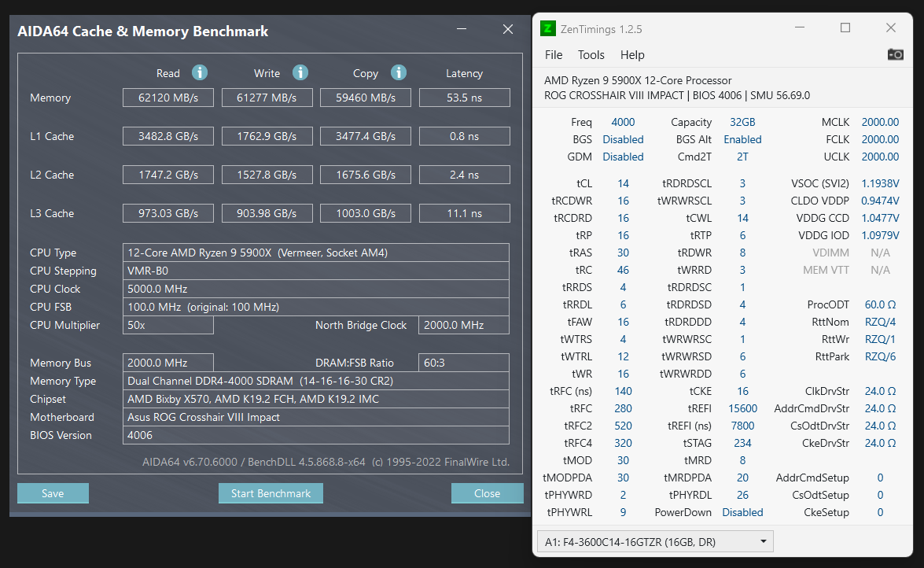Click the L3 Cache latency 11.1 ns value

[464, 213]
